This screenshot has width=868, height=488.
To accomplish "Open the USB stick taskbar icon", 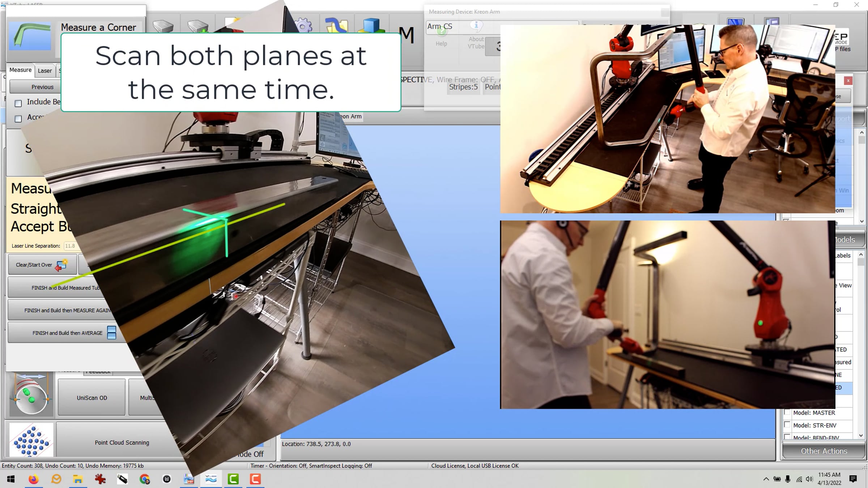I will point(122,479).
